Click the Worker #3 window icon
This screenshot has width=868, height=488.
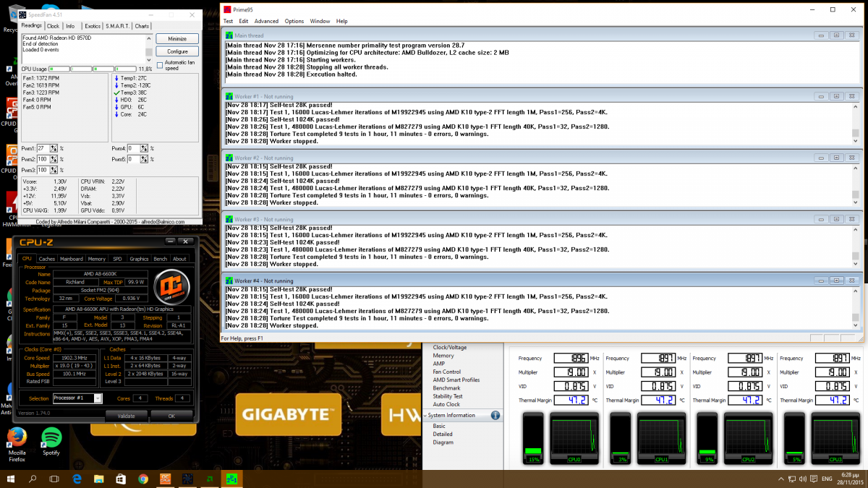coord(229,219)
